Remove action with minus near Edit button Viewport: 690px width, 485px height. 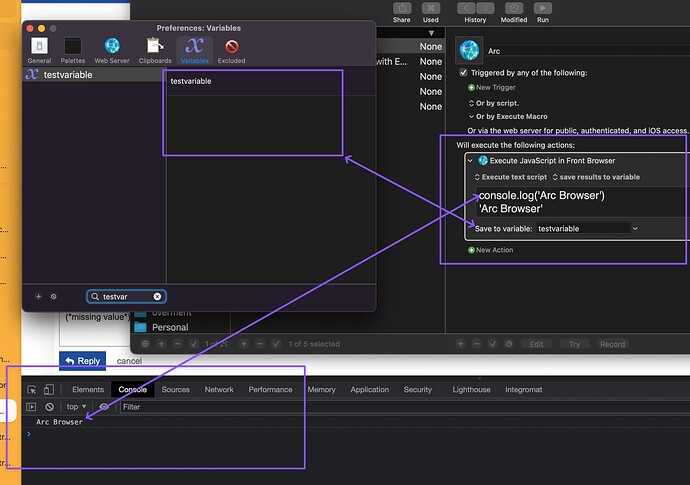(477, 344)
